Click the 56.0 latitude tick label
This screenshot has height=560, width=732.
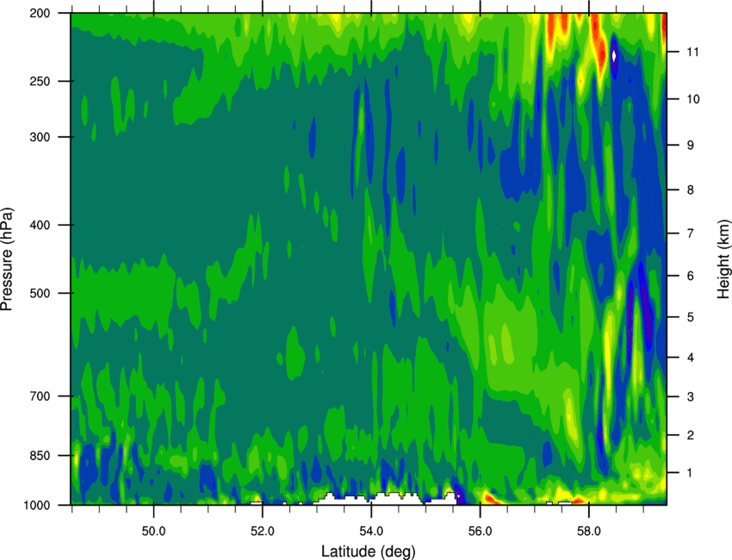point(480,532)
